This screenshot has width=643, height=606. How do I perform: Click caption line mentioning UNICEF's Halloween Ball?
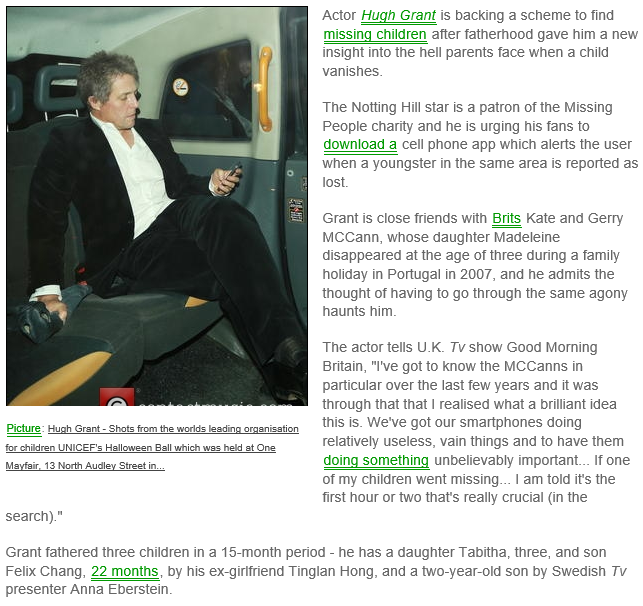[140, 448]
